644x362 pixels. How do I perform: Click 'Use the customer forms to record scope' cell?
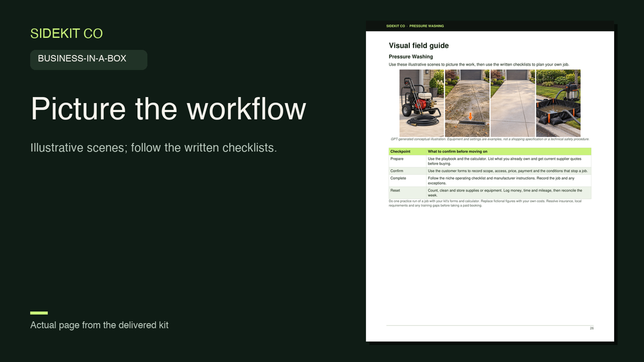pos(509,171)
